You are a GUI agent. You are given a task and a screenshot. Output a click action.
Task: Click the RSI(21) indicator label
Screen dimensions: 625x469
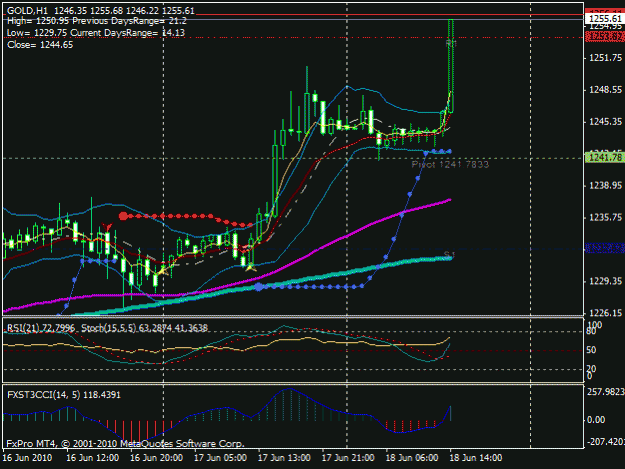click(41, 328)
